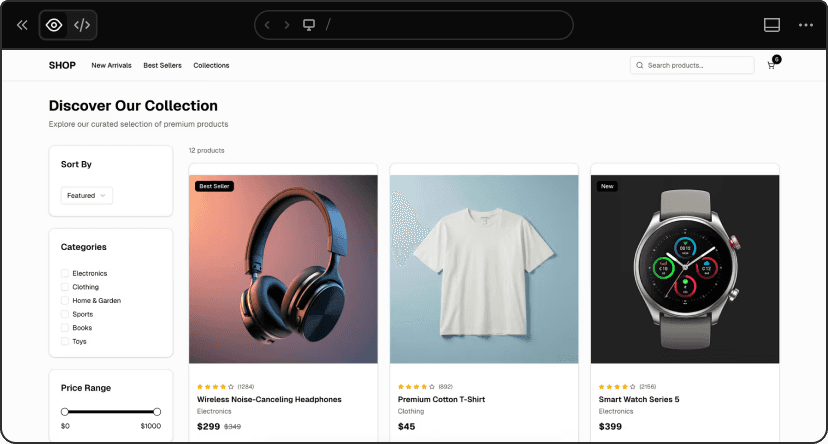The height and width of the screenshot is (444, 828).
Task: Open the Featured sort dropdown
Action: coord(87,196)
